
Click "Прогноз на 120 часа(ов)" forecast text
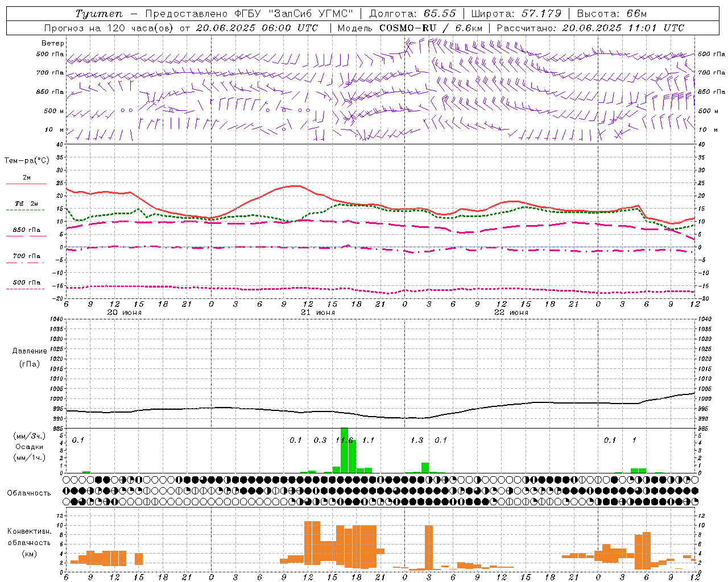[109, 28]
